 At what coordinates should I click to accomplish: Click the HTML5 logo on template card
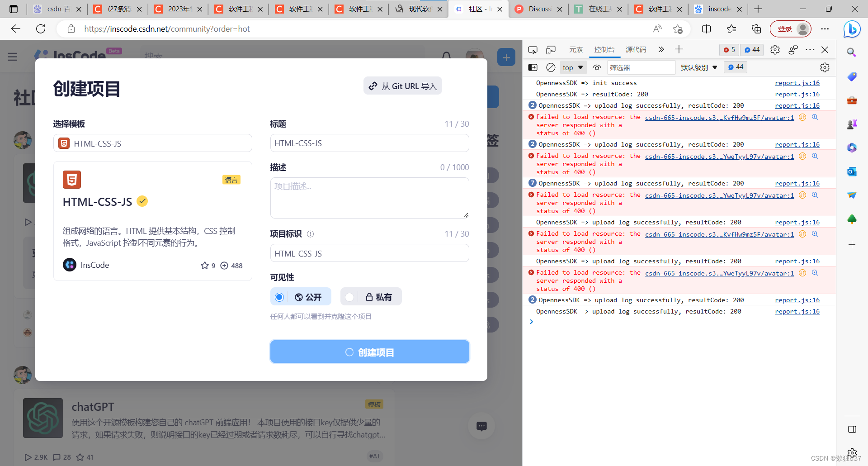click(72, 180)
